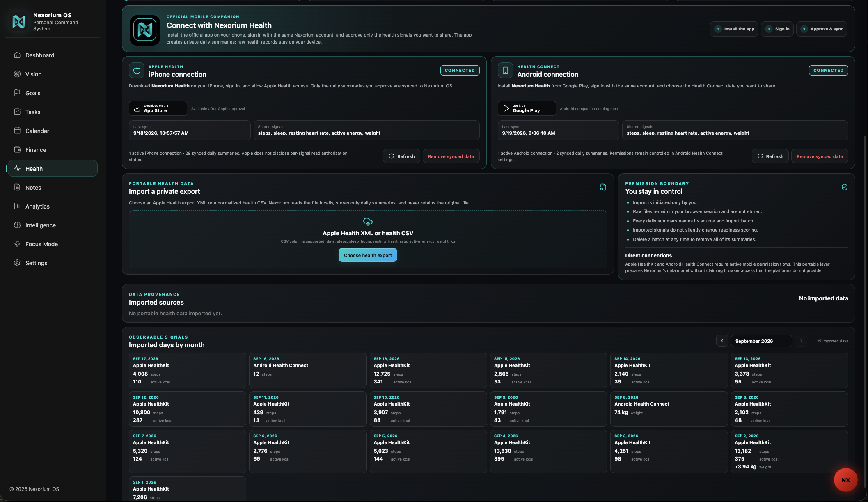Refresh the Android connection

tap(770, 156)
